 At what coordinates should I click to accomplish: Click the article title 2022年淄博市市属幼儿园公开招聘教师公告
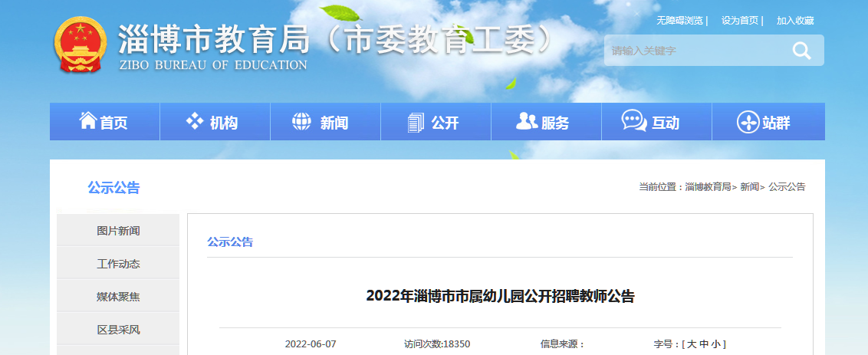500,296
